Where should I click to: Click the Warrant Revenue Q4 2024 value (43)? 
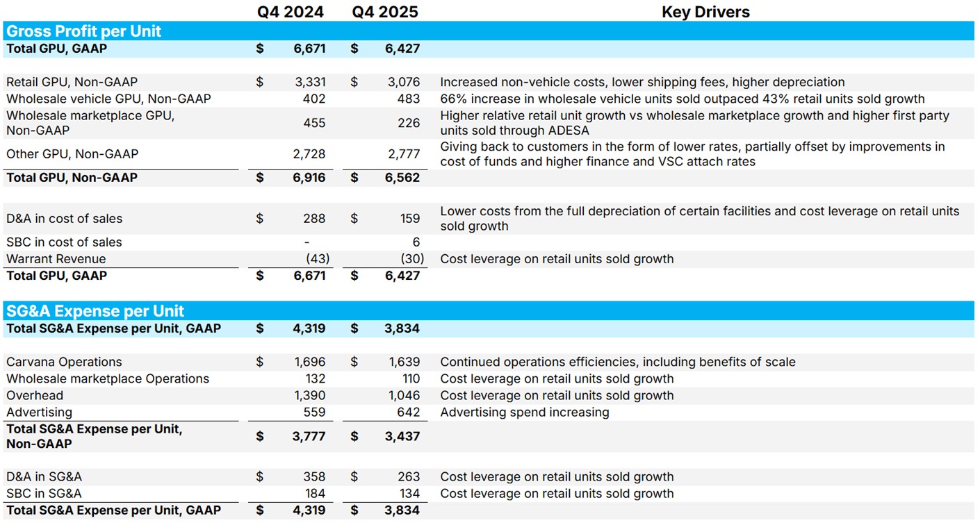coord(318,259)
